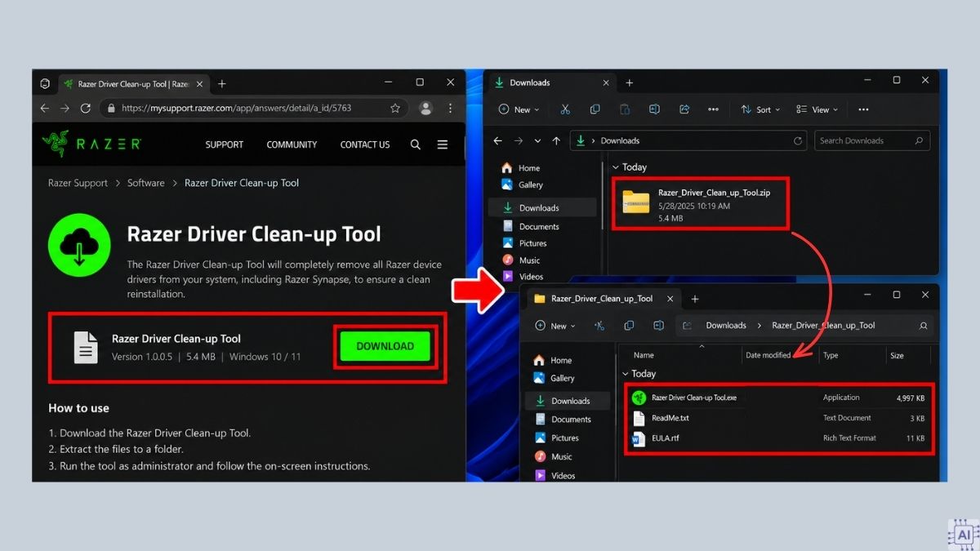
Task: Click the Rename icon in the Razer_Driver_Clean_up_Tool window
Action: pos(657,326)
